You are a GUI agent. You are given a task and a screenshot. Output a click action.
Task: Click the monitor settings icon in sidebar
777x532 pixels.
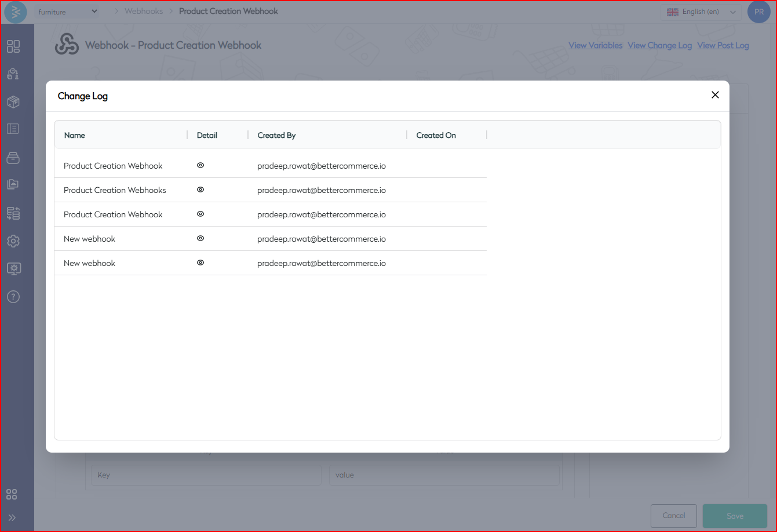13,269
